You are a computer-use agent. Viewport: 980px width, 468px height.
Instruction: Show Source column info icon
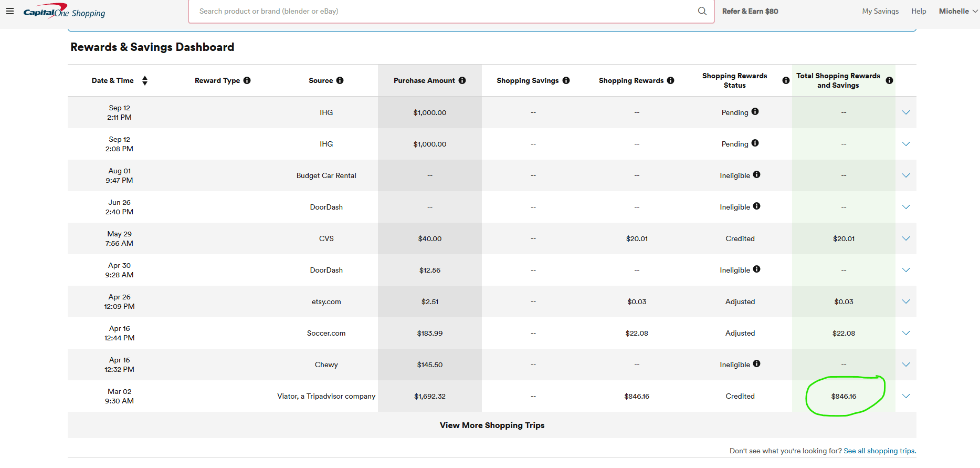click(340, 80)
